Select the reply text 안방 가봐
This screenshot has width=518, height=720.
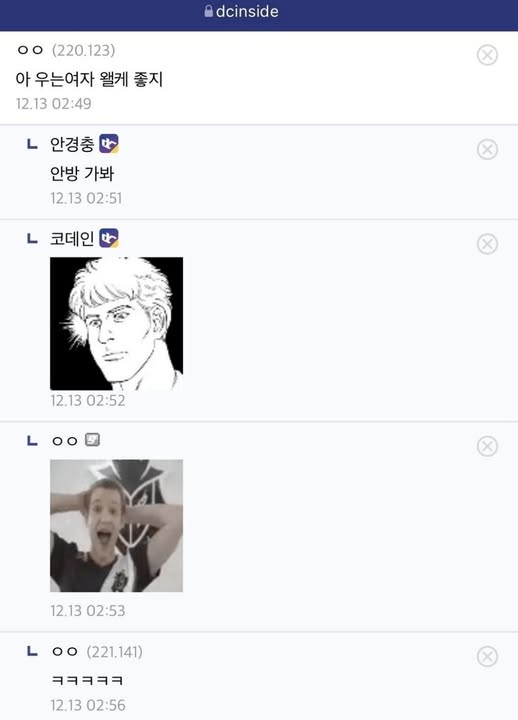(82, 174)
